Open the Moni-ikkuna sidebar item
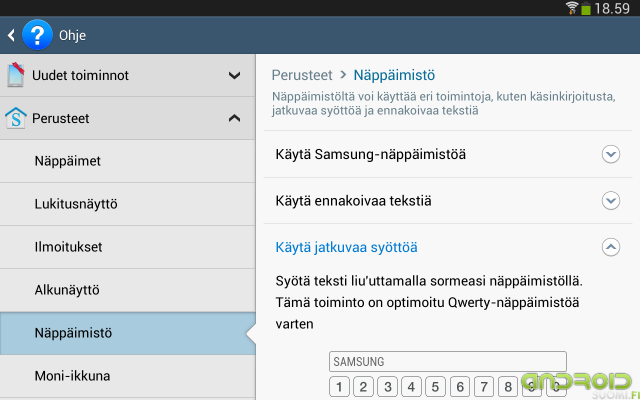 click(x=128, y=376)
